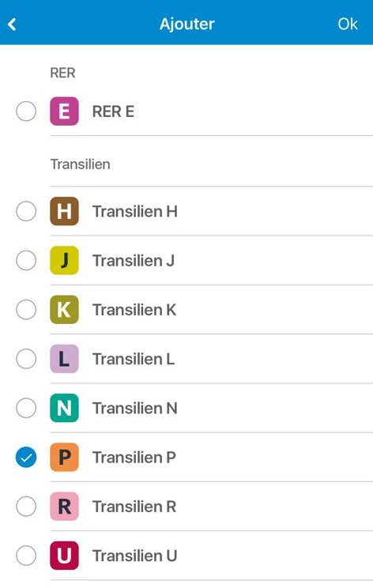Uncheck the Transilien P checkmark

pos(26,457)
